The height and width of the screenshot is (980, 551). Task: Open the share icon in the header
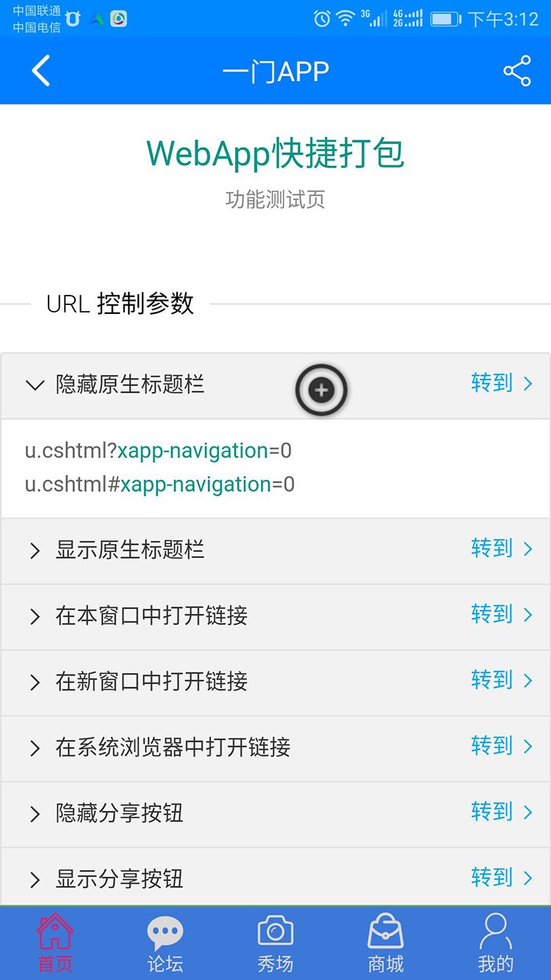pos(516,71)
